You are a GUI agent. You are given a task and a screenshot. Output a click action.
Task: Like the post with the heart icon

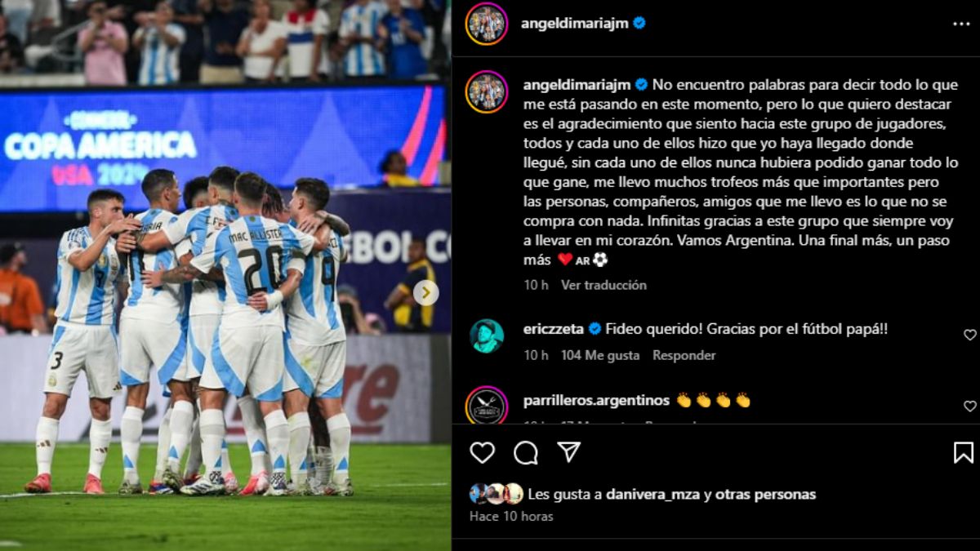coord(482,452)
